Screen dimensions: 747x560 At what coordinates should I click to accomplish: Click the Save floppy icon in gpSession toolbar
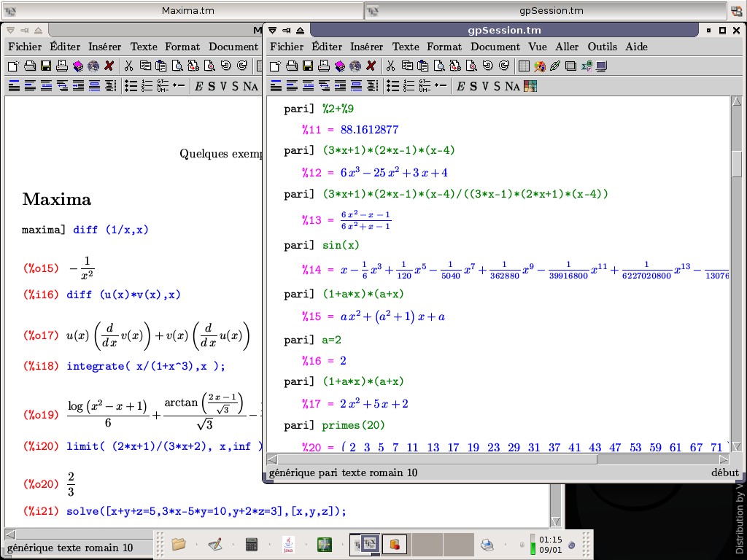click(x=308, y=66)
